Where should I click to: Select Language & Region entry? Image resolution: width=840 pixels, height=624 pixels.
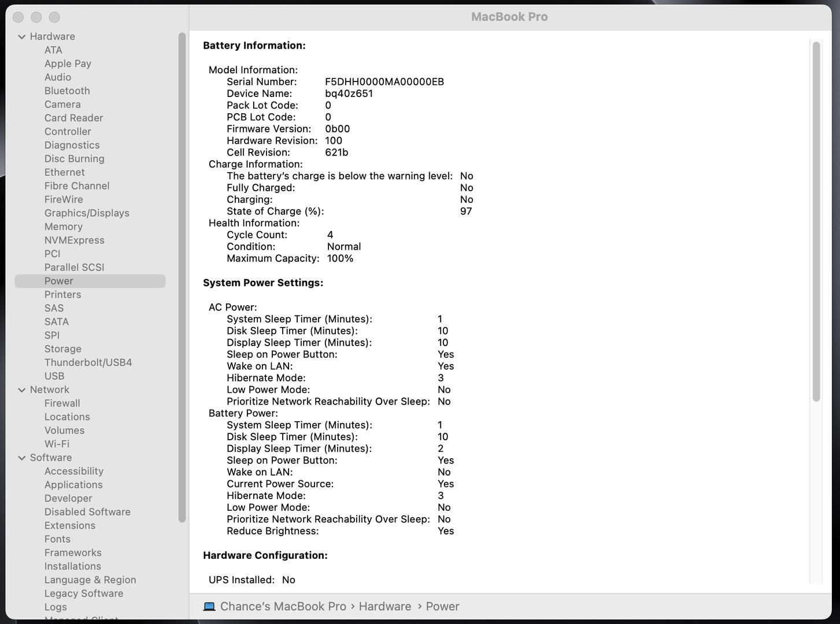click(90, 580)
